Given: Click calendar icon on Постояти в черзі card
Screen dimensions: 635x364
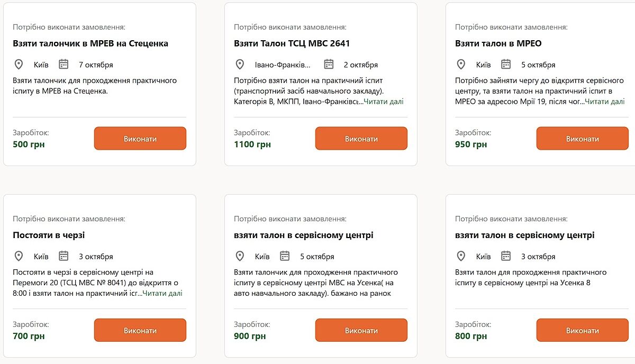Looking at the screenshot, I should click(63, 256).
